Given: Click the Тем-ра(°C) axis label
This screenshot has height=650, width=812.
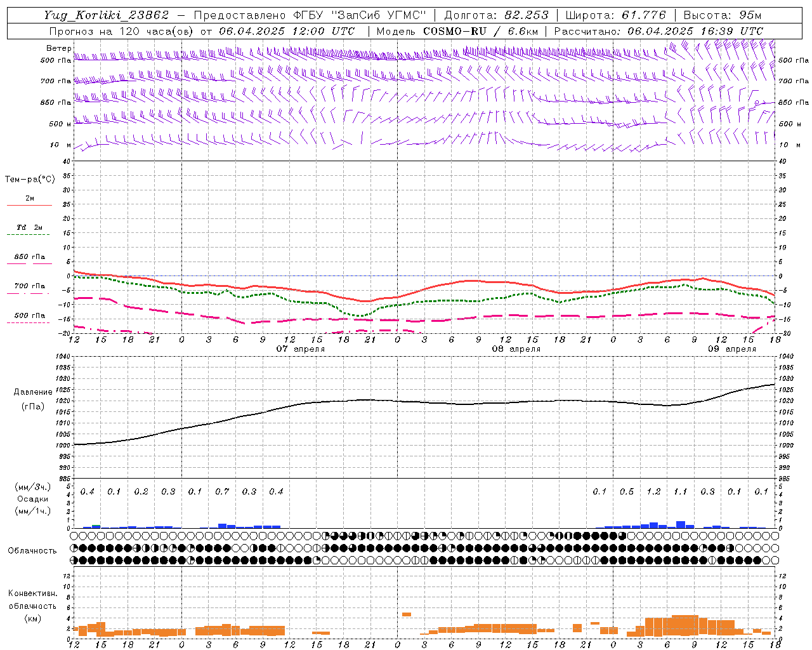Looking at the screenshot, I should point(30,180).
